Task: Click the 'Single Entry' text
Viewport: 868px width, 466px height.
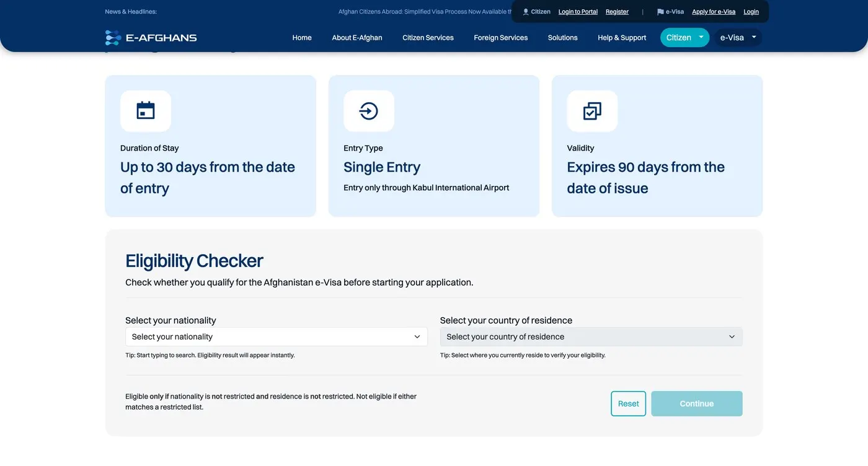Action: click(382, 167)
